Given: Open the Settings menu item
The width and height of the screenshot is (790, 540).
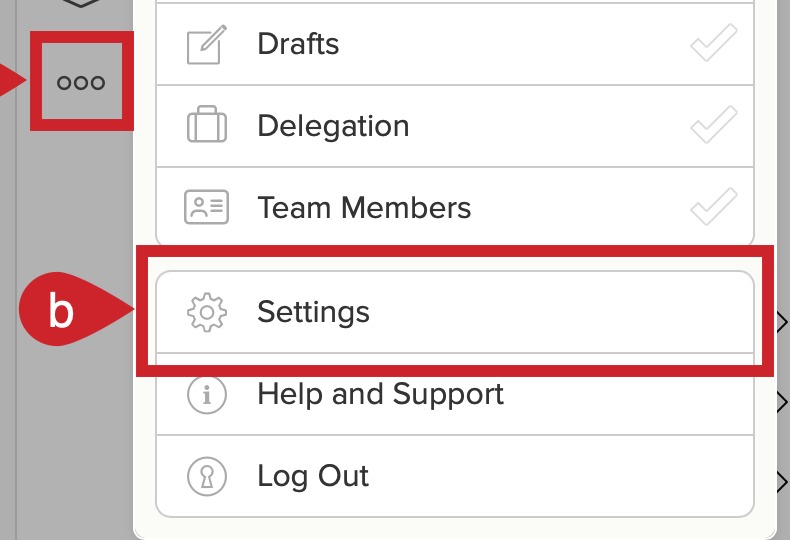Looking at the screenshot, I should [455, 312].
